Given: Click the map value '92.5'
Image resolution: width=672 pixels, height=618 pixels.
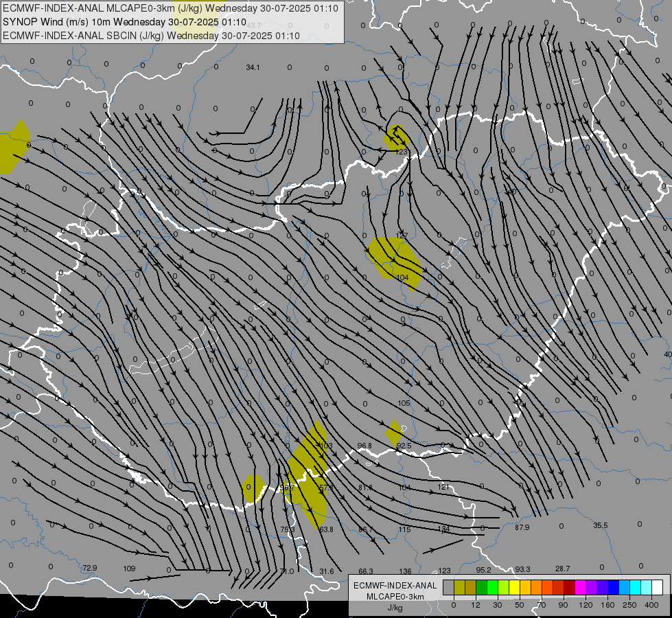Looking at the screenshot, I should (x=404, y=446).
